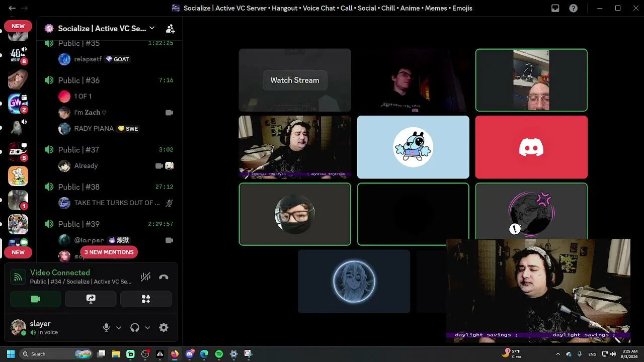Select user TAKE THE TURKS OUT OF

[116, 203]
